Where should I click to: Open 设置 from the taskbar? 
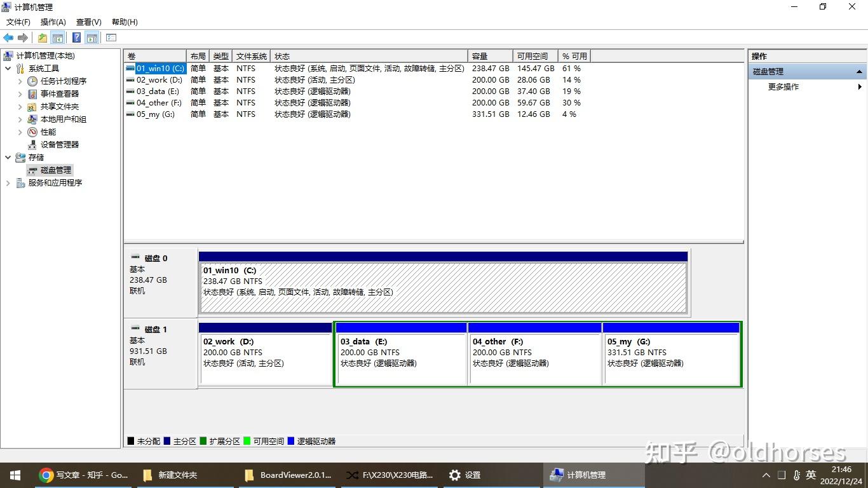465,475
